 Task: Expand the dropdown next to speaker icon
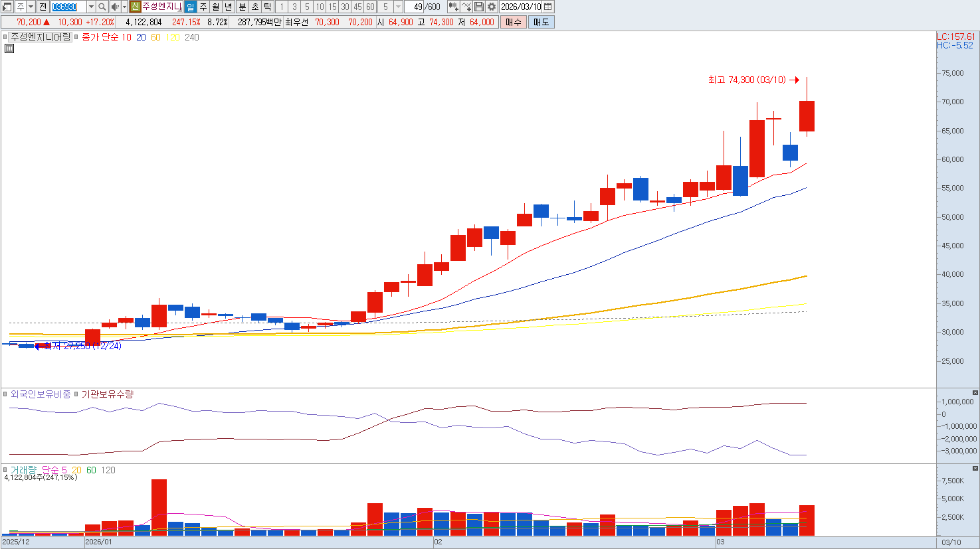[124, 7]
